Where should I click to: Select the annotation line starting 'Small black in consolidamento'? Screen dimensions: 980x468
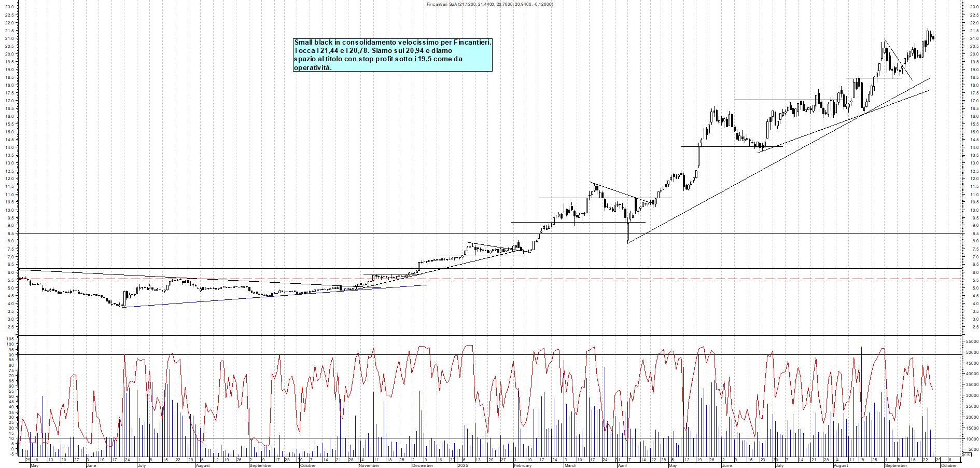[393, 42]
